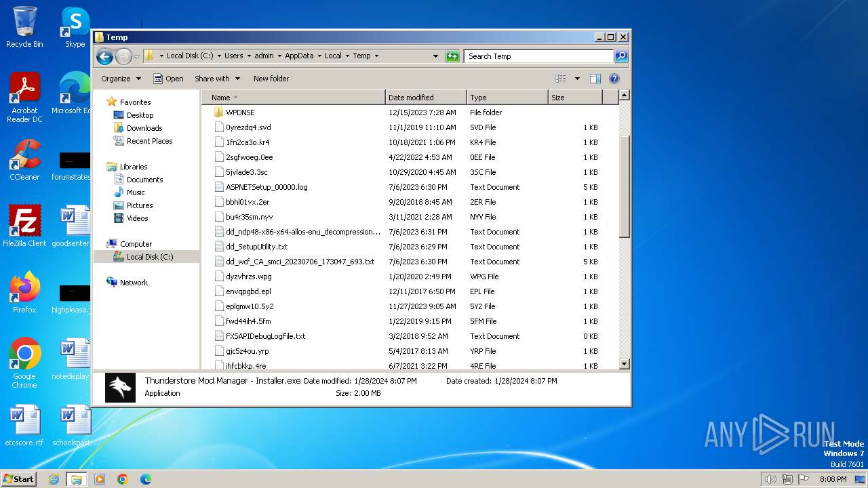The image size is (868, 488).
Task: Open the Skype desktop shortcut
Action: point(75,27)
